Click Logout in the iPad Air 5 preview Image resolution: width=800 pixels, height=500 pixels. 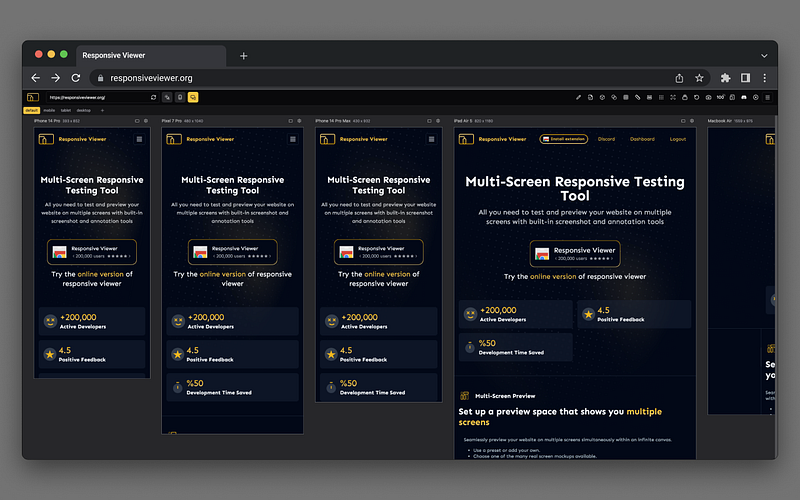pyautogui.click(x=678, y=139)
